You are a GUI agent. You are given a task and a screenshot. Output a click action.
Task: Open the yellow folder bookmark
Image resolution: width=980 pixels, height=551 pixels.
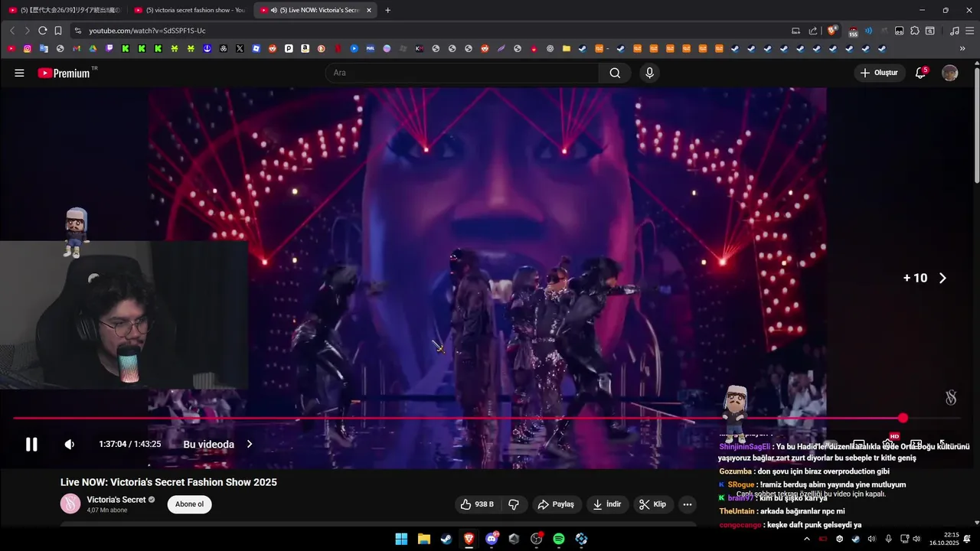[566, 48]
